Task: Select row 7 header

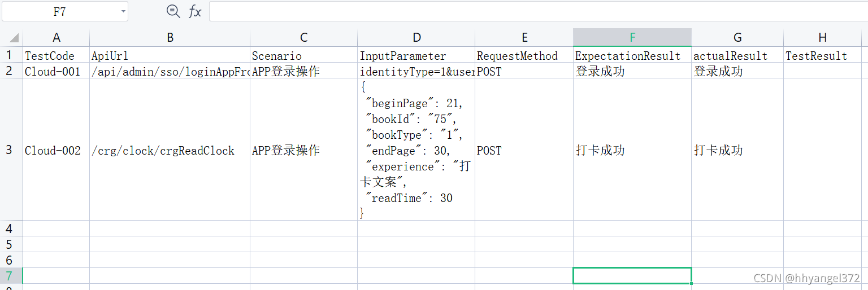Action: [9, 276]
